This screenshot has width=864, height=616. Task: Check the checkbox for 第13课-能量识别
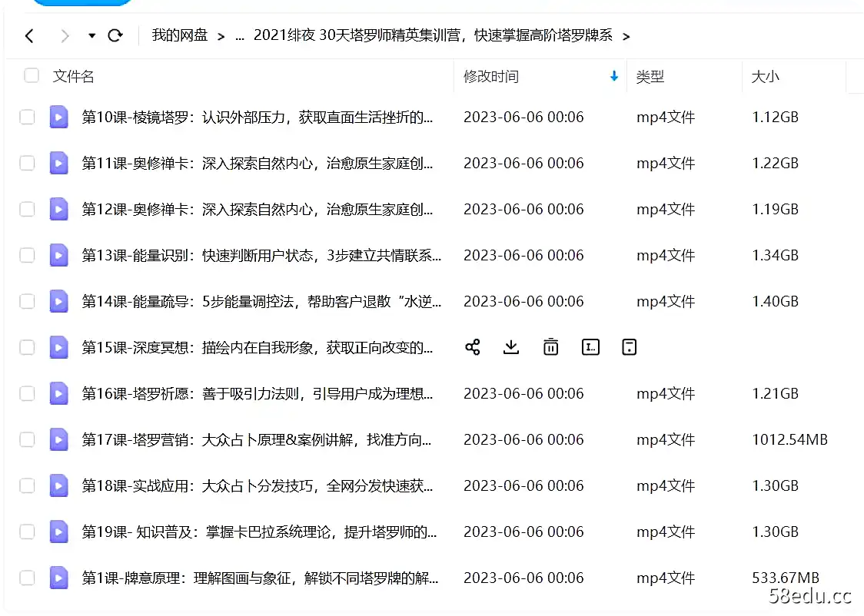pos(27,255)
